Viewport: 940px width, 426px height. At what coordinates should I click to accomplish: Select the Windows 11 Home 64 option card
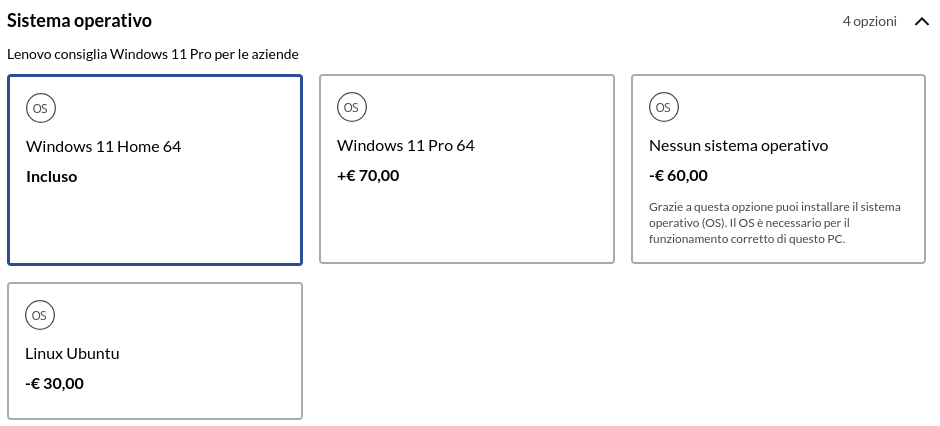click(x=155, y=170)
